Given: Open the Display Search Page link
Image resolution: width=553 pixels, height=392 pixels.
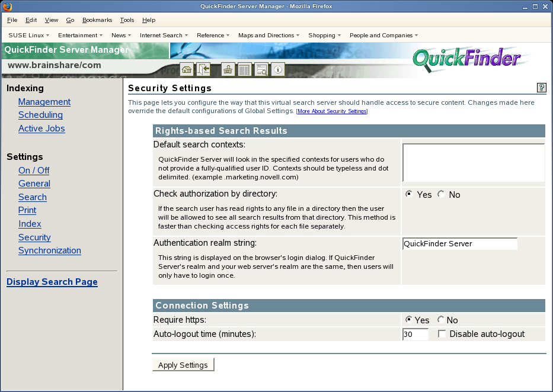Looking at the screenshot, I should coord(52,282).
